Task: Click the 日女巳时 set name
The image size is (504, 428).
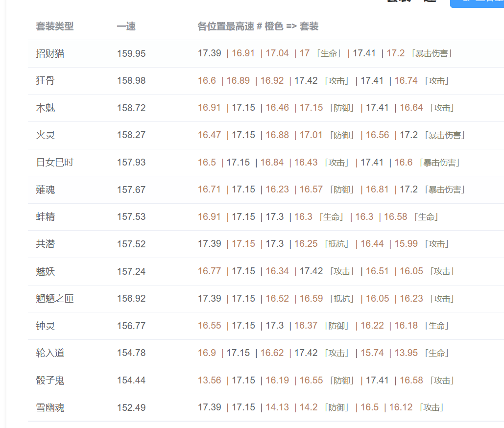Action: point(55,162)
